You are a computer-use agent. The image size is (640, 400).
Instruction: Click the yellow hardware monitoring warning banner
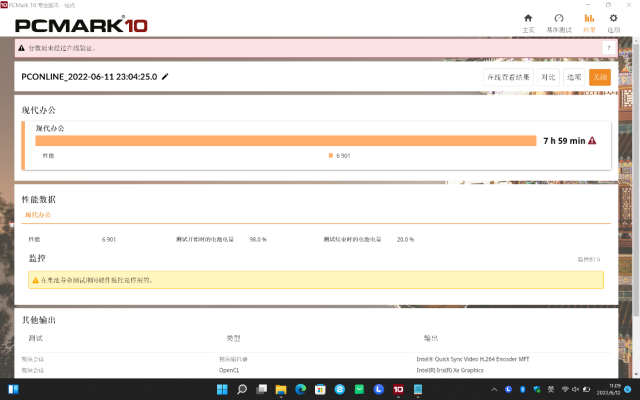(316, 280)
